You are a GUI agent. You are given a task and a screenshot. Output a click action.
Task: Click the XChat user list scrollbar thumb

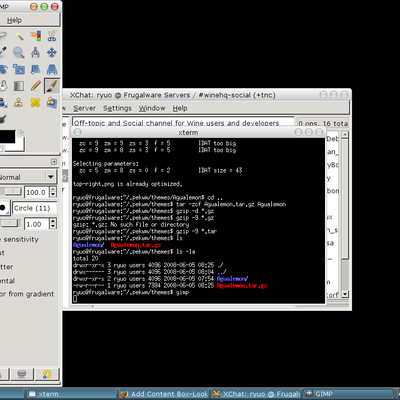(345, 198)
